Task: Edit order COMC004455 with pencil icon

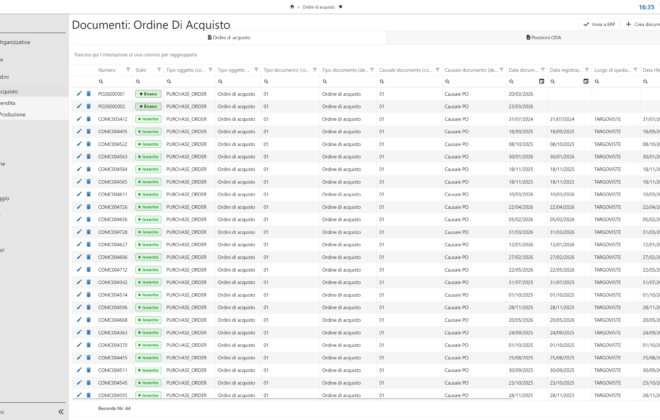Action: (x=79, y=357)
